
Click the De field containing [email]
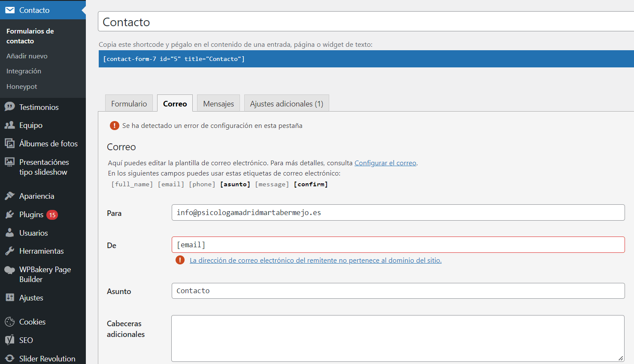[x=398, y=245]
